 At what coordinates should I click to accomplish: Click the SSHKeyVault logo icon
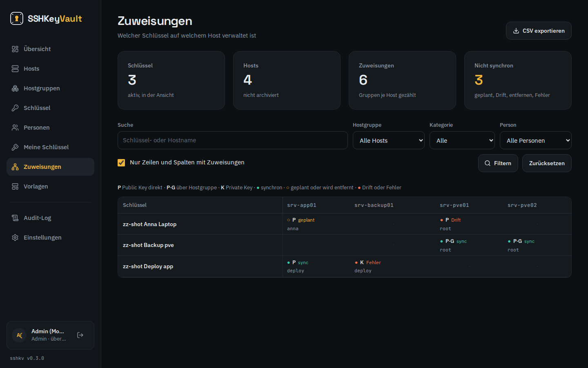click(x=17, y=18)
